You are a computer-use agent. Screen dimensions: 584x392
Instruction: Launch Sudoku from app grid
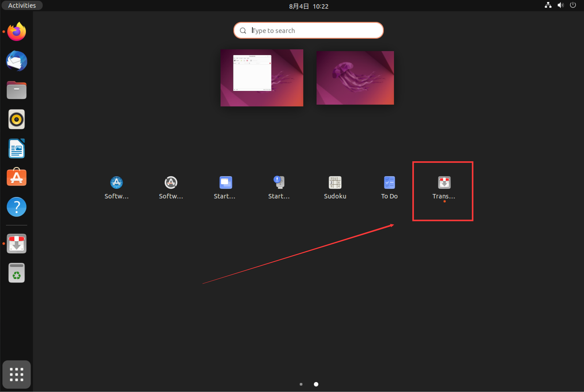click(335, 183)
